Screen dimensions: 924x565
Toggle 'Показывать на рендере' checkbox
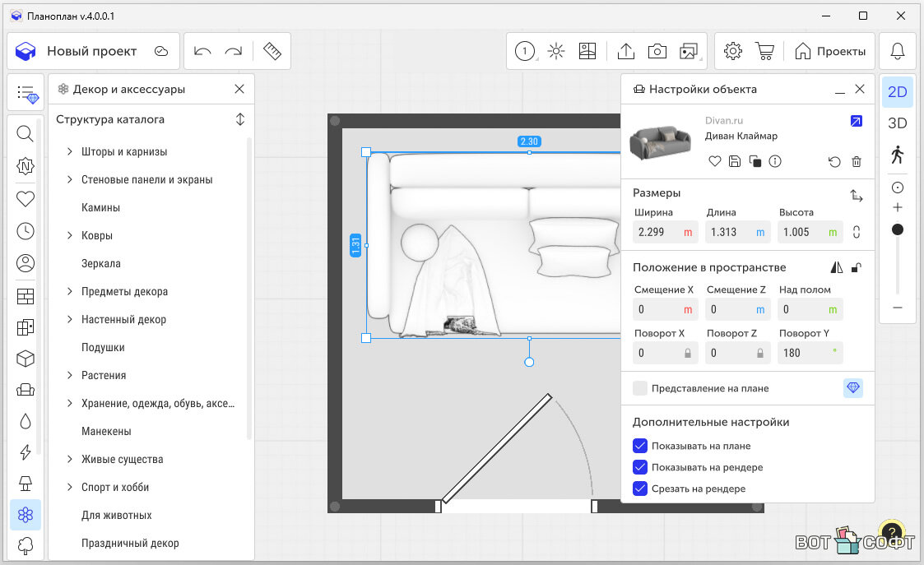coord(640,467)
